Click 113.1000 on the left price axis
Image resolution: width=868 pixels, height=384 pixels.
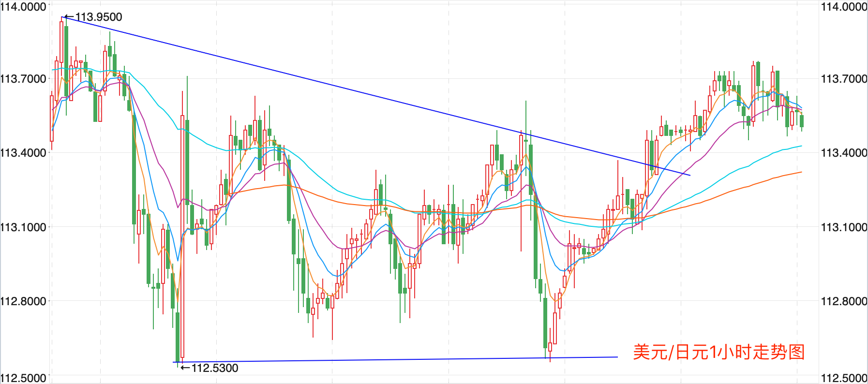point(23,227)
